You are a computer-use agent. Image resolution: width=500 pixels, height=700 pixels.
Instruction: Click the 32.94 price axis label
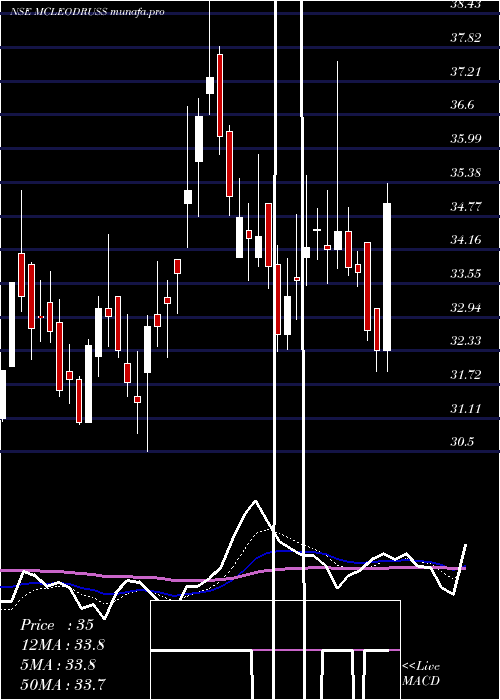(x=466, y=307)
